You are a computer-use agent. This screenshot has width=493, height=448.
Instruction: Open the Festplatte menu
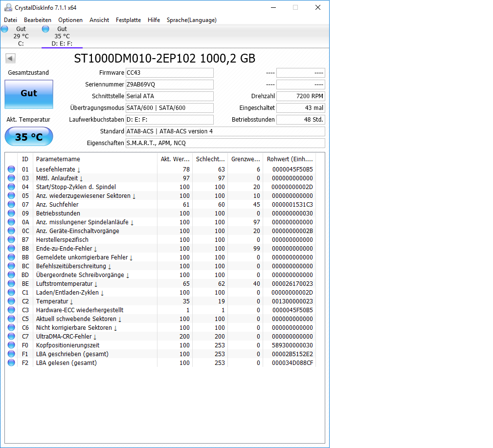pos(128,20)
